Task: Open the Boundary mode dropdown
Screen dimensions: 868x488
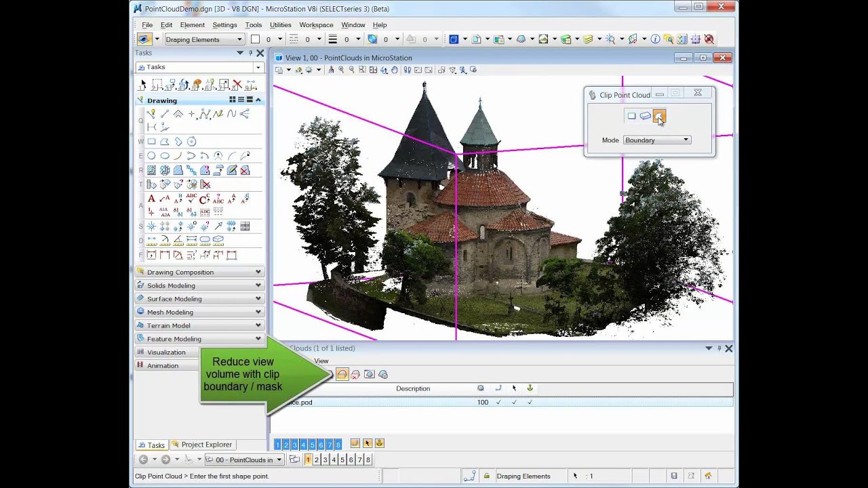Action: click(656, 140)
